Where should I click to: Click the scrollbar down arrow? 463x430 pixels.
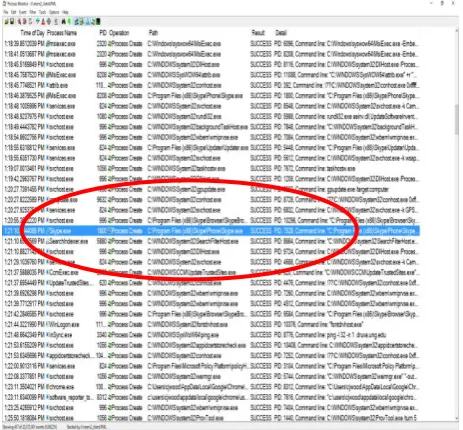point(456,419)
